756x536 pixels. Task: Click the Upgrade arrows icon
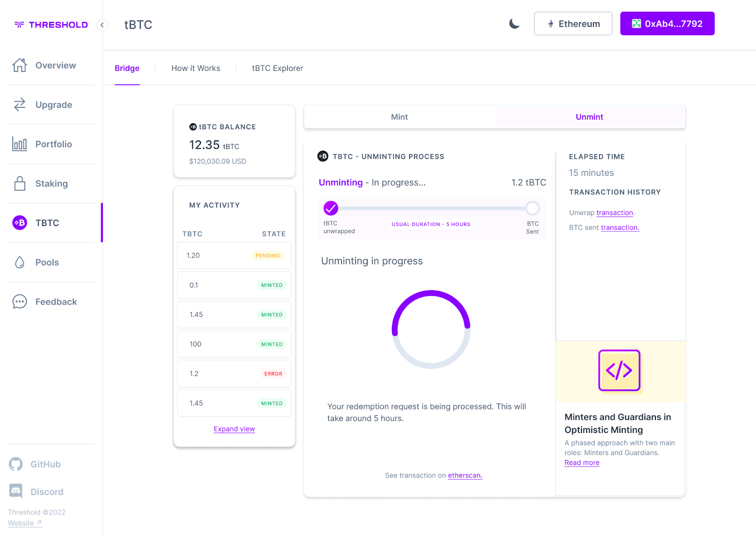click(x=20, y=104)
